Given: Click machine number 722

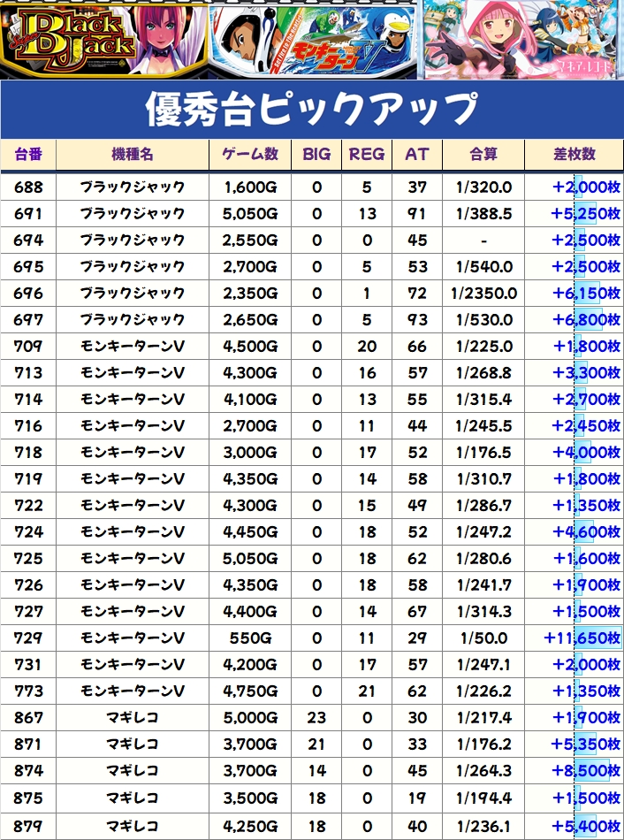Looking at the screenshot, I should point(28,505).
